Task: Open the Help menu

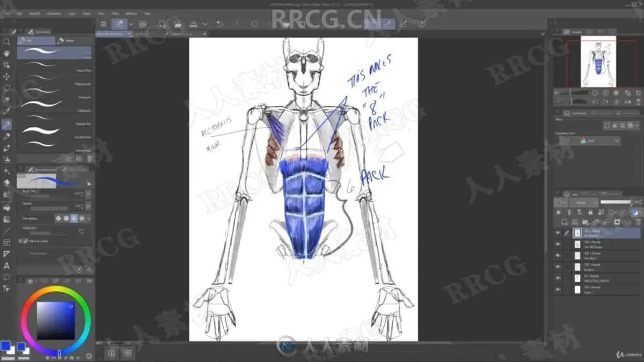Action: click(x=147, y=13)
